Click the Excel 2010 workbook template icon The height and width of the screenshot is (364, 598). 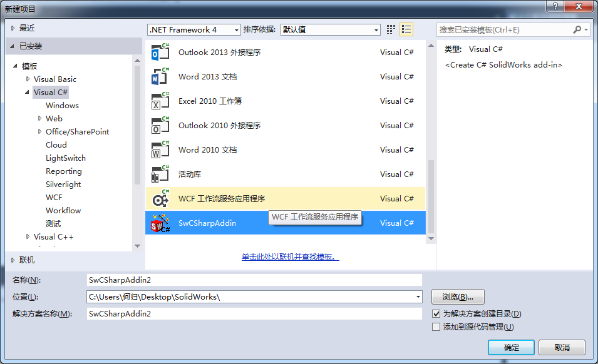point(160,101)
